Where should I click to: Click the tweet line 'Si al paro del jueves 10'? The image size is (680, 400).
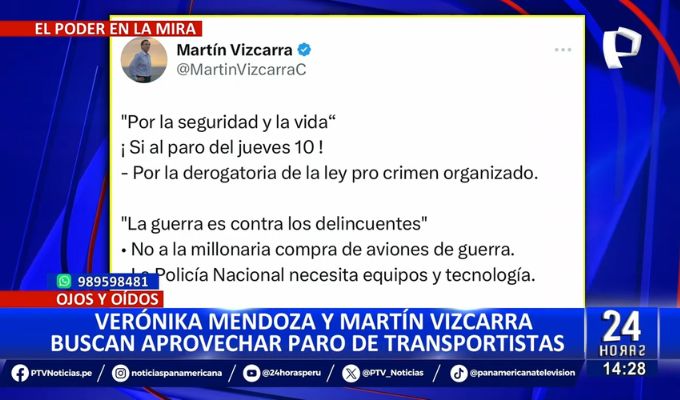click(x=222, y=148)
